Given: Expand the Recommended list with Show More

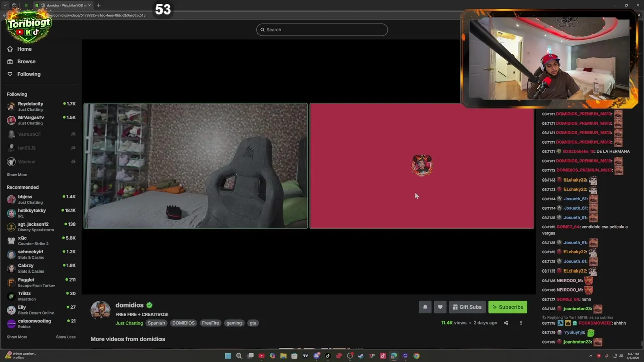Looking at the screenshot, I should pos(17,337).
